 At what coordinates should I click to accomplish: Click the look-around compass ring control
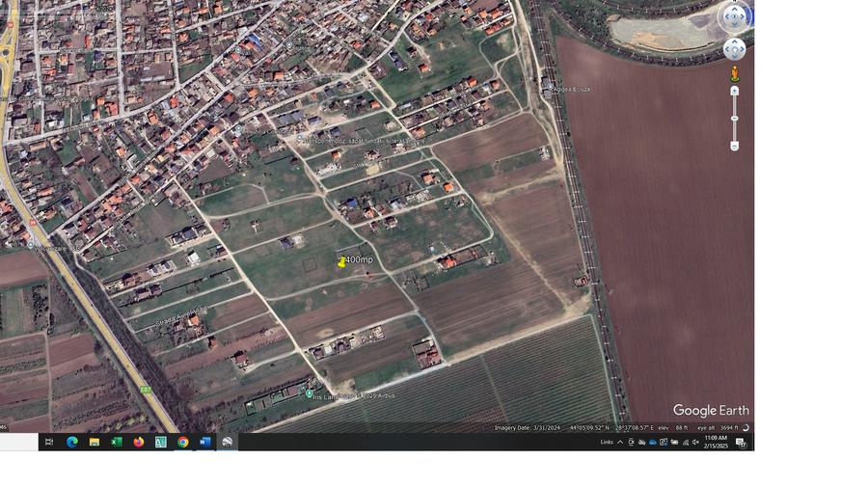tap(735, 16)
